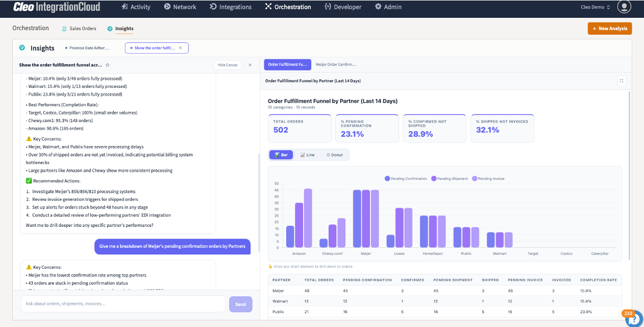Viewport: 644px width, 327px height.
Task: Click the Caterpillar label on the chart axis
Action: [600, 253]
